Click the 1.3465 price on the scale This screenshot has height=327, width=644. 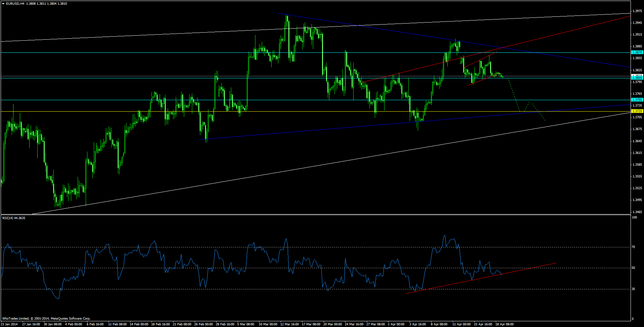[x=636, y=212]
